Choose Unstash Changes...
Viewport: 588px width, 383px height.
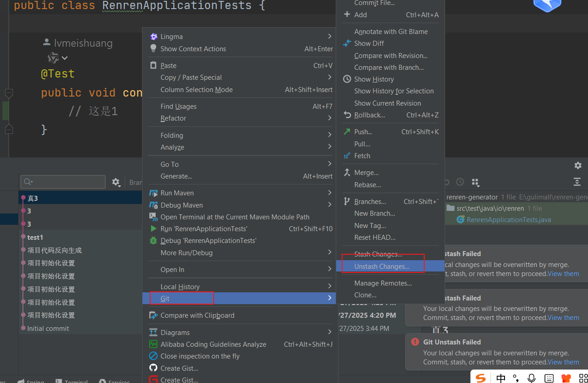coord(391,267)
